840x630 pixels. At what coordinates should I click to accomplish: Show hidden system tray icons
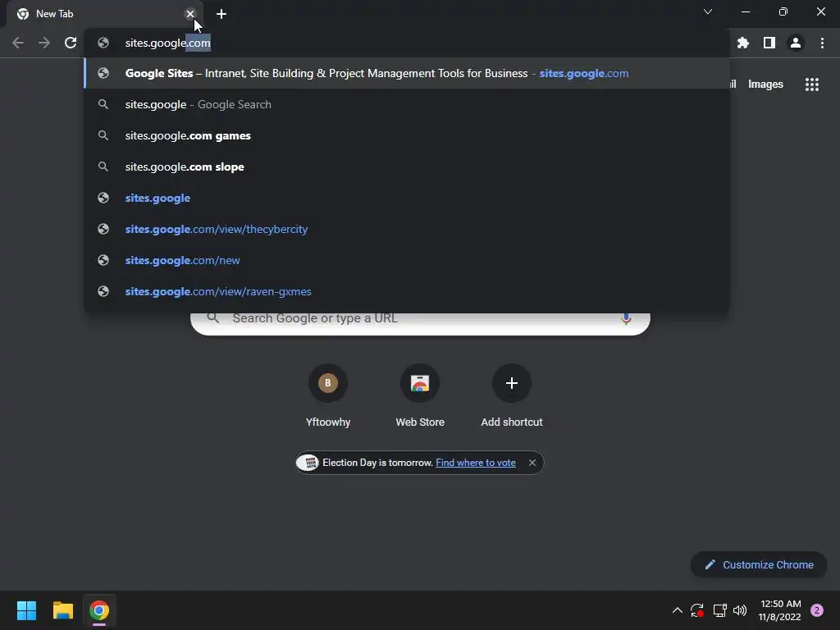click(677, 610)
